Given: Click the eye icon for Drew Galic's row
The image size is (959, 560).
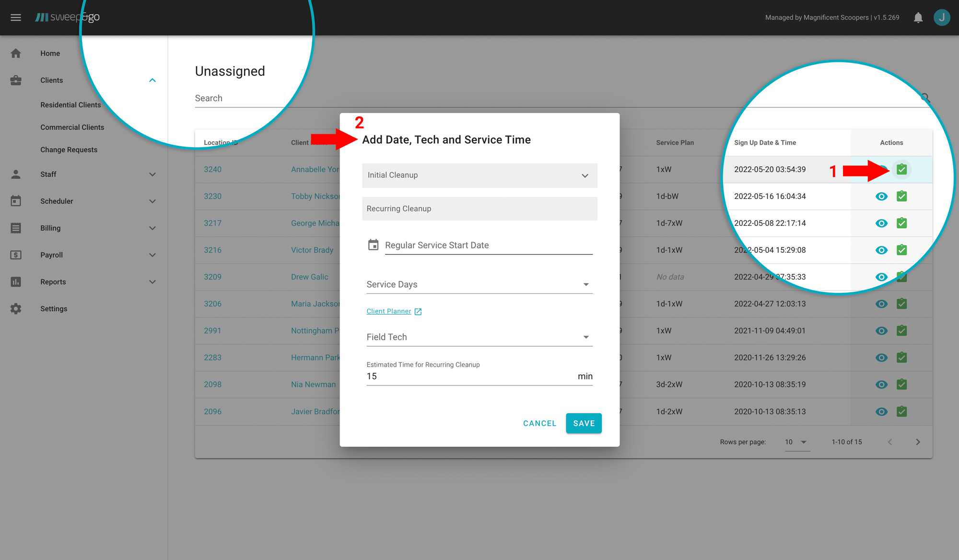Looking at the screenshot, I should click(x=881, y=277).
